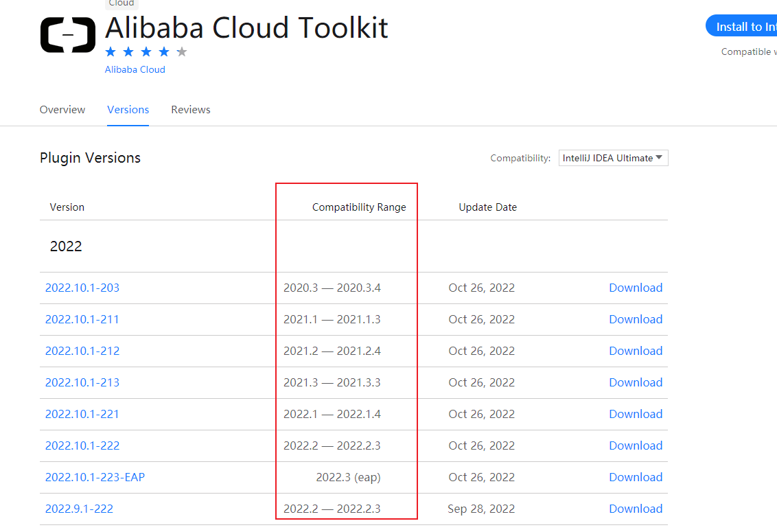Open version 2022.10.1-223-EAP link
Viewport: 777px width, 532px height.
(95, 477)
